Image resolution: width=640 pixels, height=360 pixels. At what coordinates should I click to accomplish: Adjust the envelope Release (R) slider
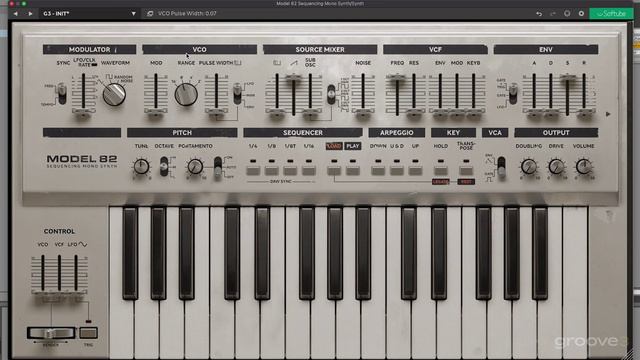(584, 112)
